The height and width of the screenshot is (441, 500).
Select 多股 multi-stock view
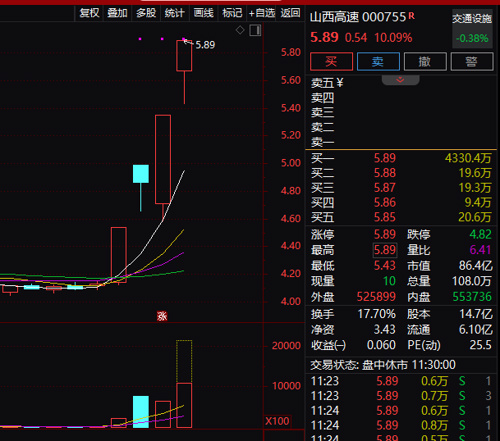(x=146, y=13)
